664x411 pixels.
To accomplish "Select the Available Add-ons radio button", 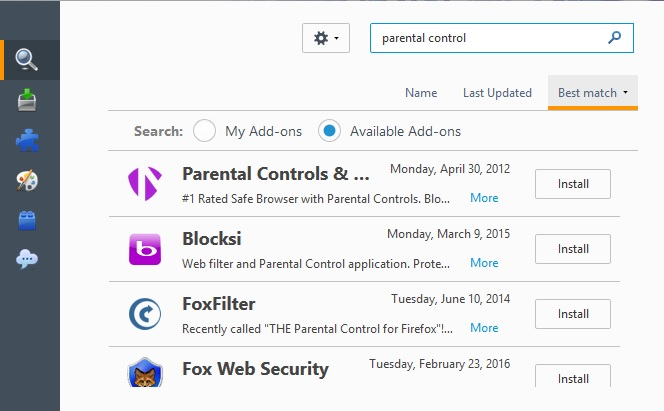I will pos(330,131).
